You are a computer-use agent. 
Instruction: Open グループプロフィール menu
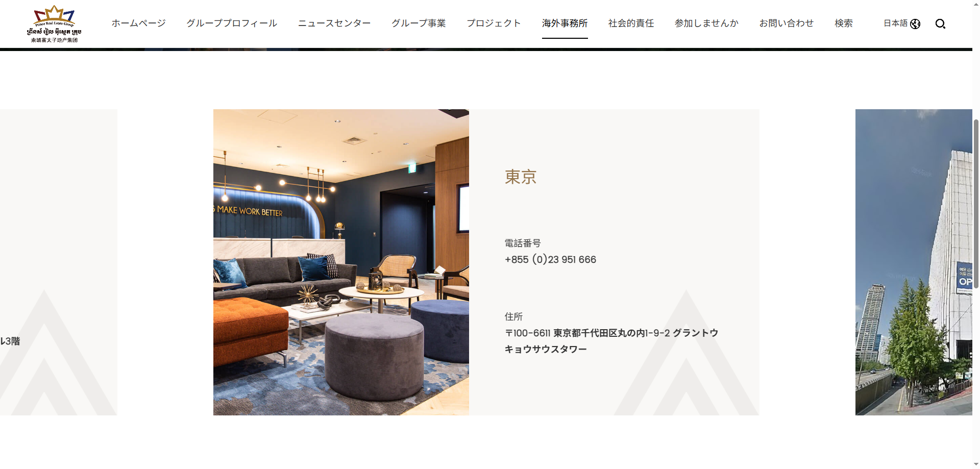[x=232, y=23]
